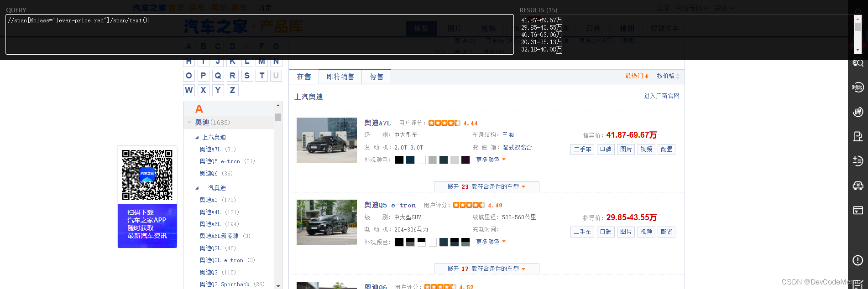Select letter S in brand index

247,76
